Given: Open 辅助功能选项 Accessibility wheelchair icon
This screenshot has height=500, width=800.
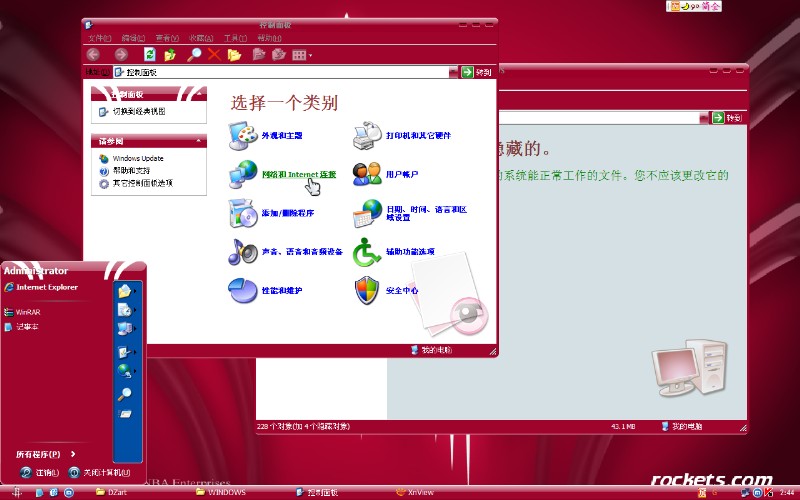Looking at the screenshot, I should [x=367, y=252].
